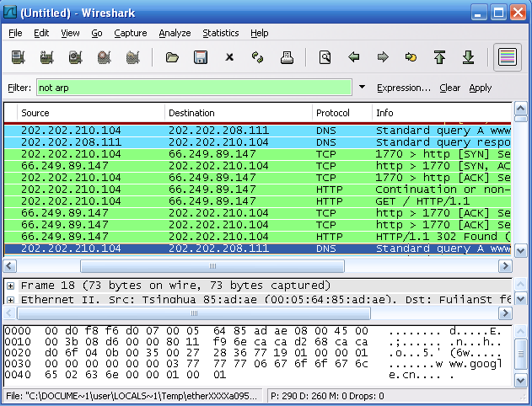Jump to last packet icon

[468, 57]
